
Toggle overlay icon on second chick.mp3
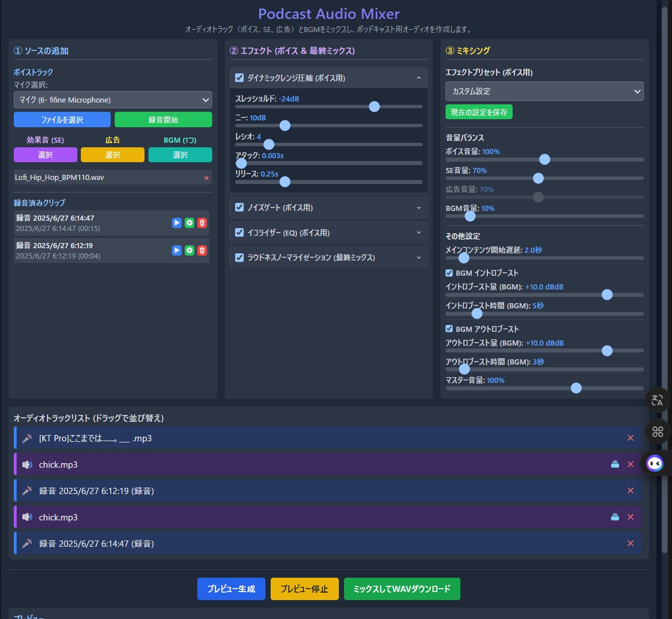tap(615, 517)
